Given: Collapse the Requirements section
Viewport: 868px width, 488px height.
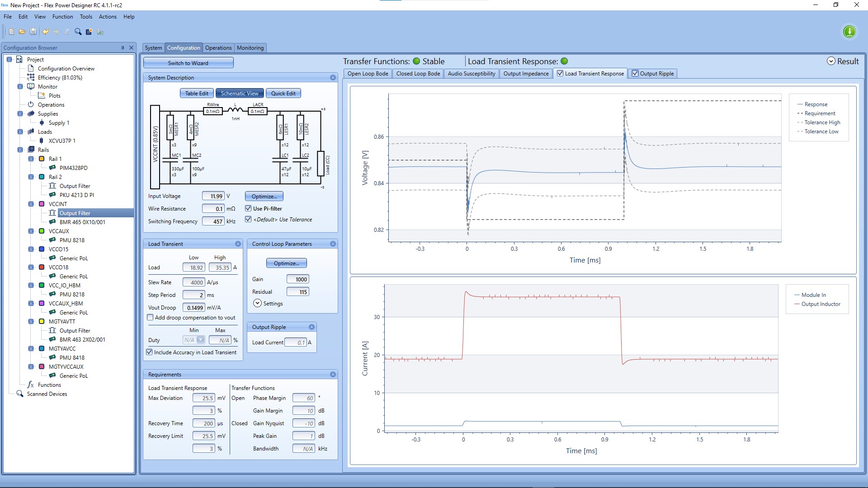Looking at the screenshot, I should [x=333, y=374].
